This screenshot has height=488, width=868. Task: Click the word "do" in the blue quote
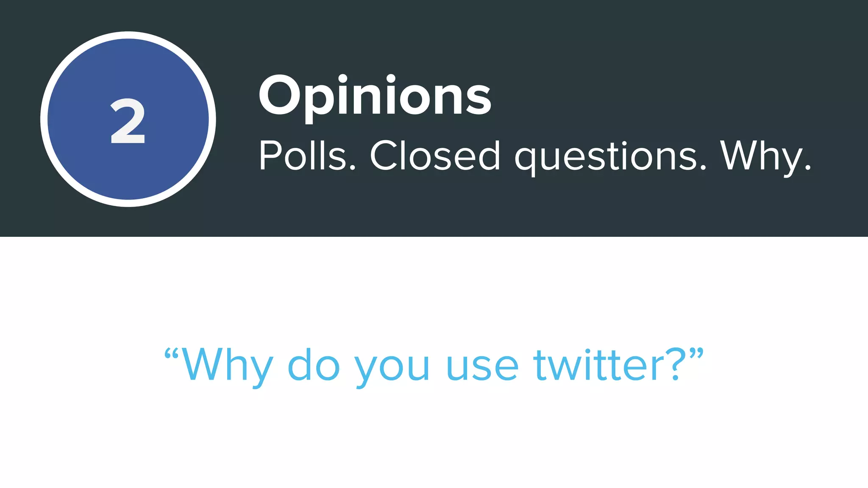point(314,365)
